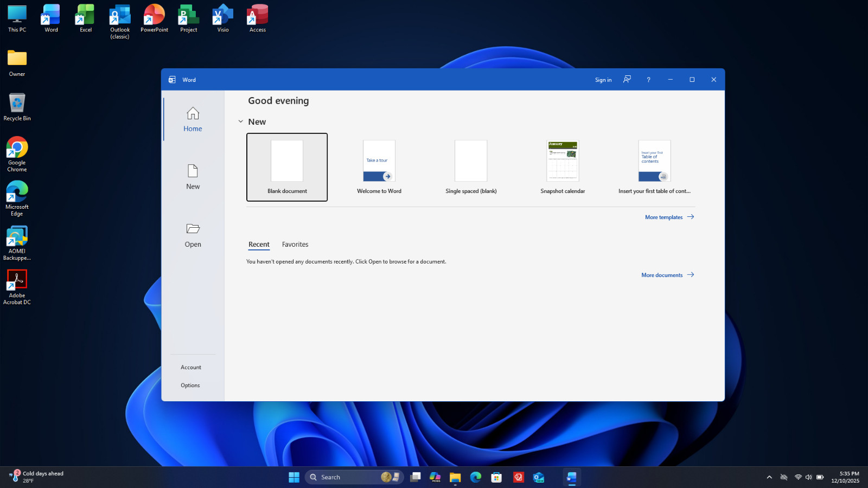
Task: Open File Explorer from the taskbar
Action: [455, 477]
